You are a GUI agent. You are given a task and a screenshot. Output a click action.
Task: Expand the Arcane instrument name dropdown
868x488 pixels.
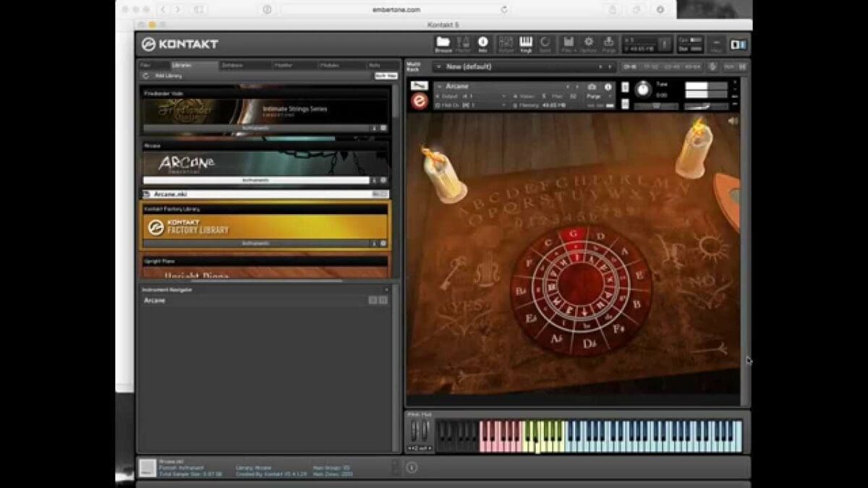click(439, 87)
